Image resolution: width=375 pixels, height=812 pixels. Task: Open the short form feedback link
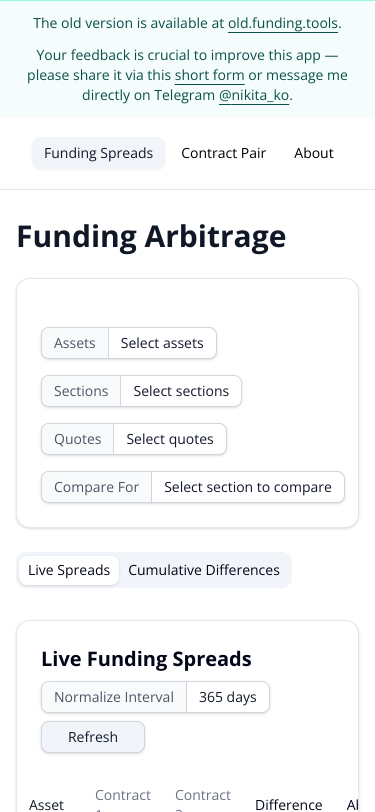[x=209, y=76]
